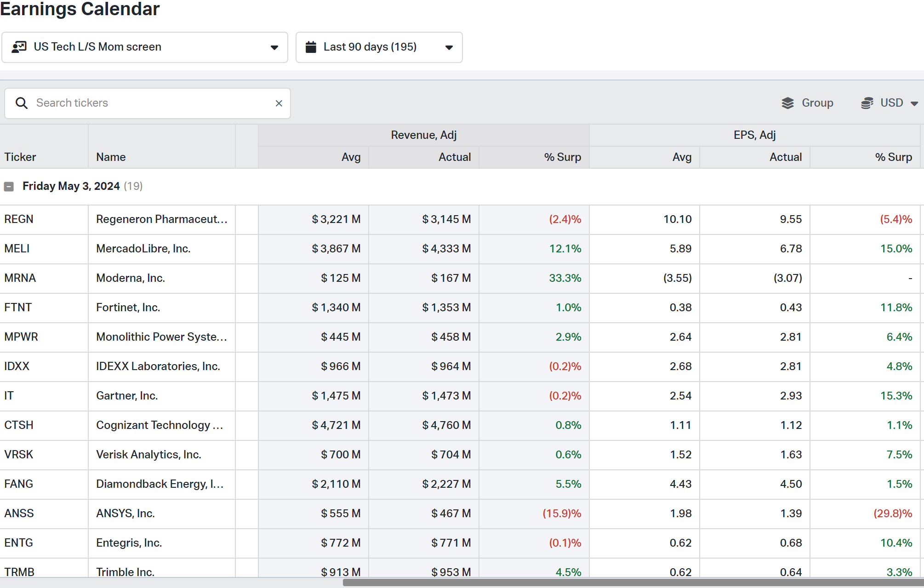Click the EPS, Adj group header
This screenshot has height=588, width=924.
pyautogui.click(x=754, y=135)
